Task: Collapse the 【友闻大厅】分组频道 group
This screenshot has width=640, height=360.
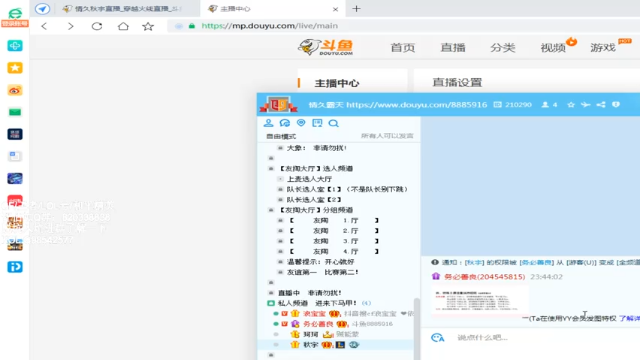Action: [x=271, y=210]
